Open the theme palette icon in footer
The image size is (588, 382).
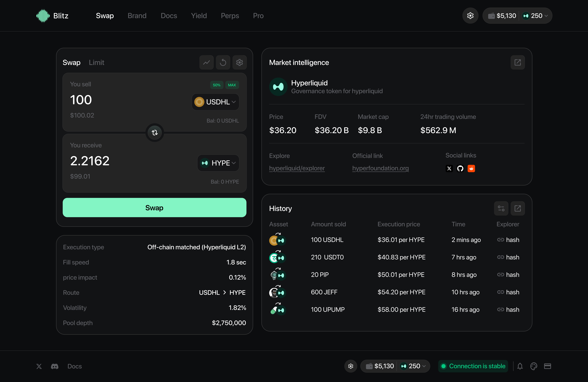534,366
